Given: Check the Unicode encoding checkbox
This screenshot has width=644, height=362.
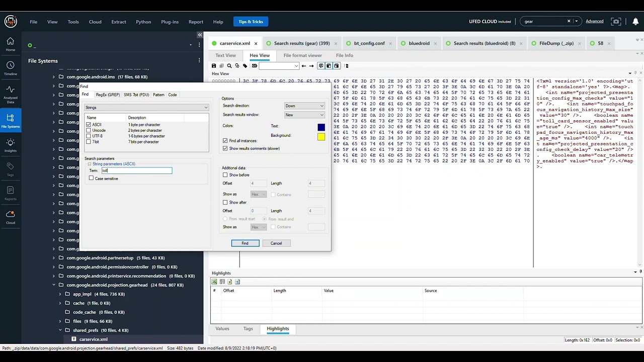Looking at the screenshot, I should (x=89, y=130).
